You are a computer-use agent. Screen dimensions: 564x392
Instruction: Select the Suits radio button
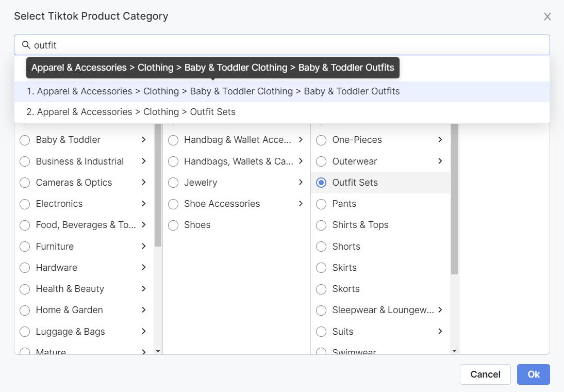321,332
